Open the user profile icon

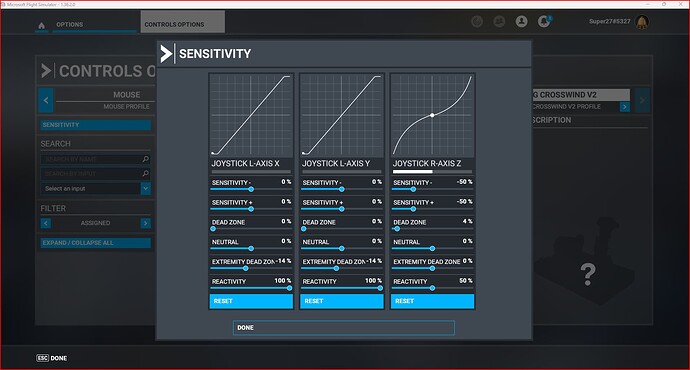click(521, 21)
